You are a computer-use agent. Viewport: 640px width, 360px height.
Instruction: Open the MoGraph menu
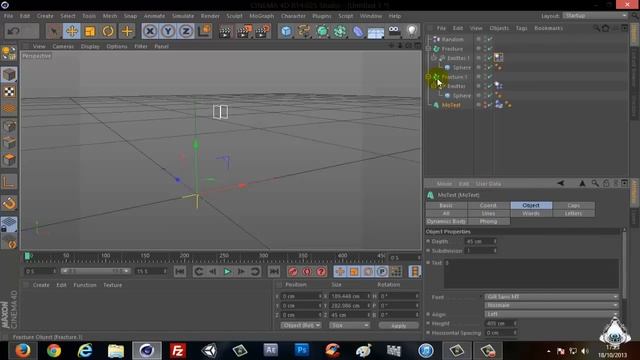coord(262,16)
